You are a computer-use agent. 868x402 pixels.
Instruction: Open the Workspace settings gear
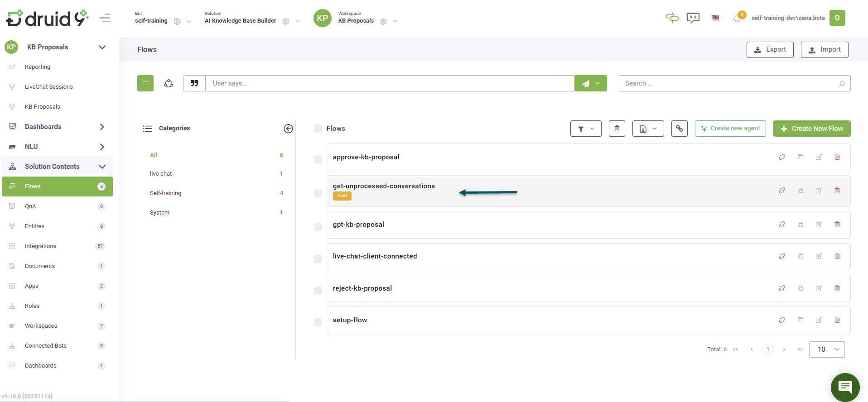tap(383, 21)
